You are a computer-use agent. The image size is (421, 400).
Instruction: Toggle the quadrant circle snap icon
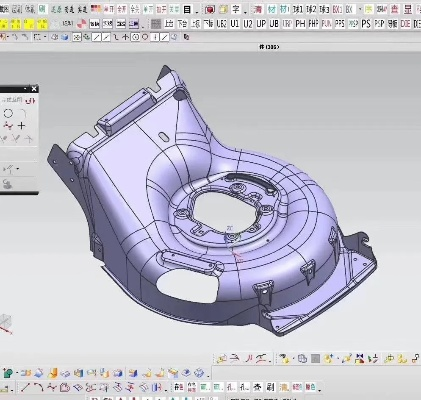click(145, 37)
